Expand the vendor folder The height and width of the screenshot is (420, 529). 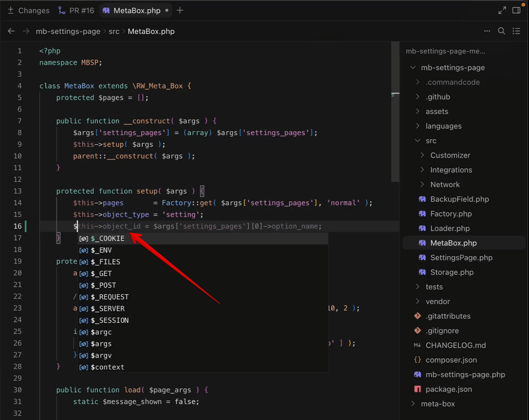[x=417, y=301]
